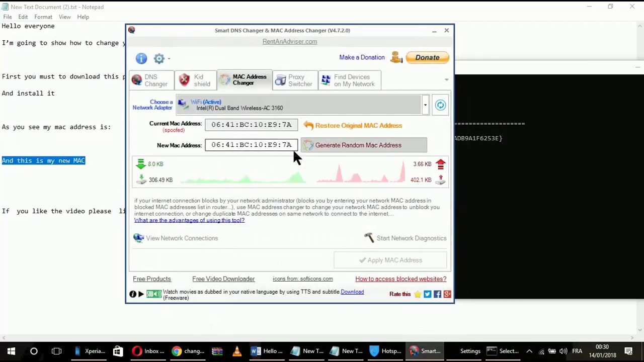The image size is (644, 362).
Task: Open the File menu in Notepad
Action: [8, 17]
